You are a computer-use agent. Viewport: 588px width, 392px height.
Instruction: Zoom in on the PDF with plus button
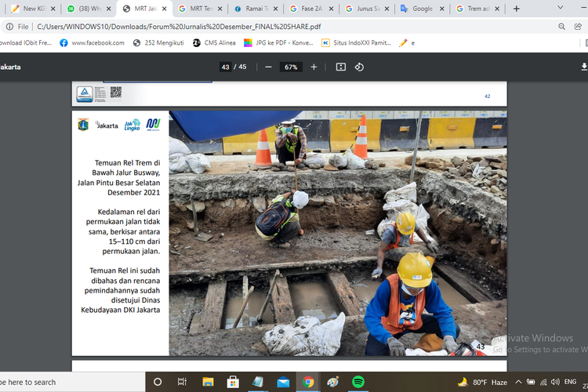click(314, 67)
